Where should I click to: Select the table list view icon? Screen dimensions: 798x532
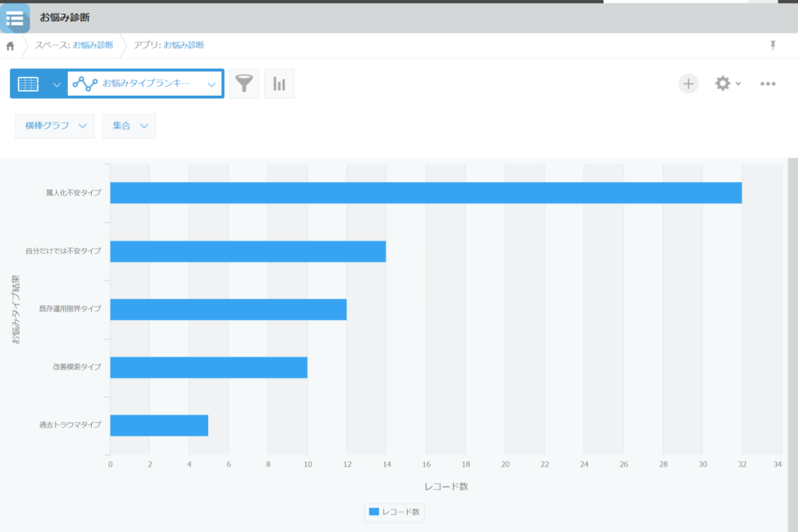(28, 84)
